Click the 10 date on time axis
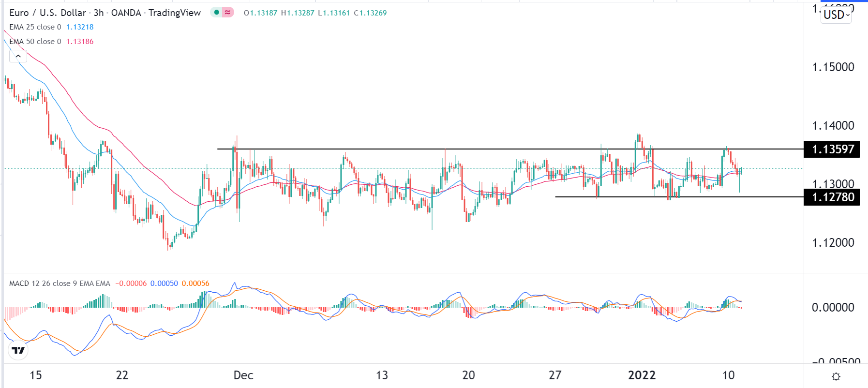Screen dimensions: 868x388 (728, 375)
